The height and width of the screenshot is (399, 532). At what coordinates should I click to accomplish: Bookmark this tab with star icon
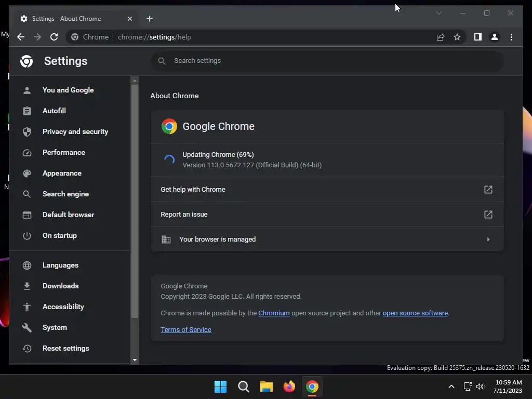[x=457, y=37]
